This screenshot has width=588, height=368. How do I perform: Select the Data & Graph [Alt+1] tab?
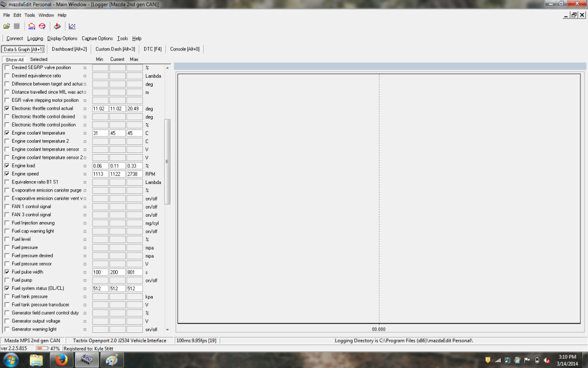click(24, 49)
